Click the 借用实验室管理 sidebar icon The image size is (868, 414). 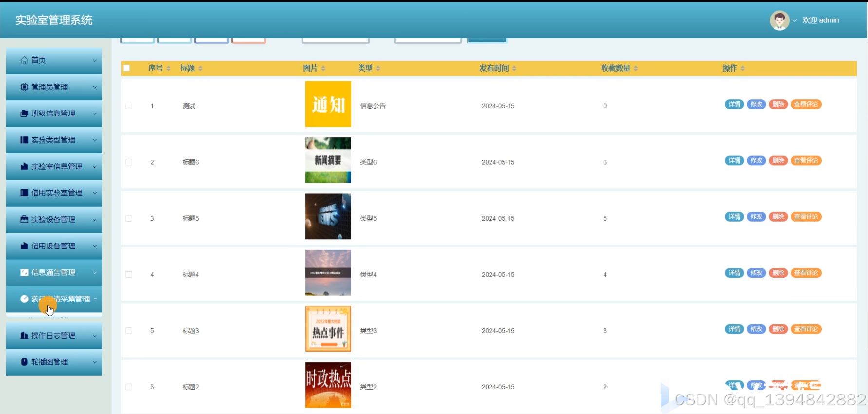pos(24,193)
